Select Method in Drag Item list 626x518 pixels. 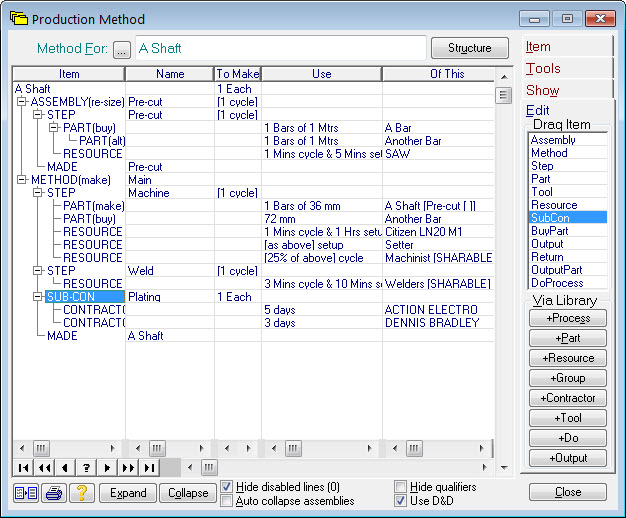pos(567,153)
